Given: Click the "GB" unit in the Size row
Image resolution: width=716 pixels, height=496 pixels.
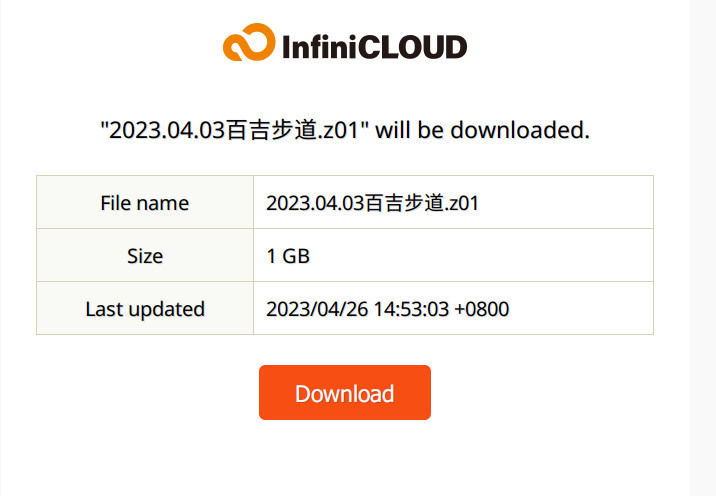Looking at the screenshot, I should (296, 256).
